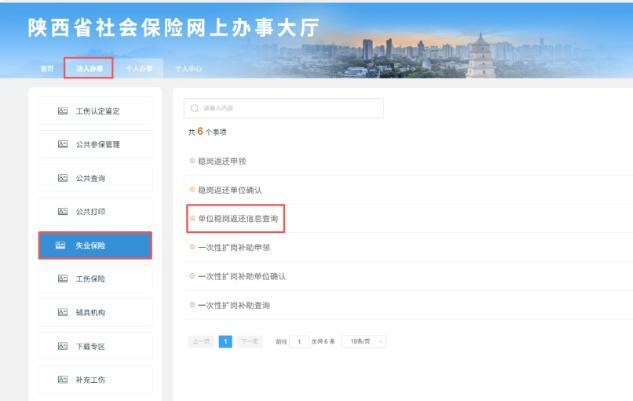Screen dimensions: 633x401
Task: Open the 稳岗返还申领 link
Action: (x=222, y=160)
